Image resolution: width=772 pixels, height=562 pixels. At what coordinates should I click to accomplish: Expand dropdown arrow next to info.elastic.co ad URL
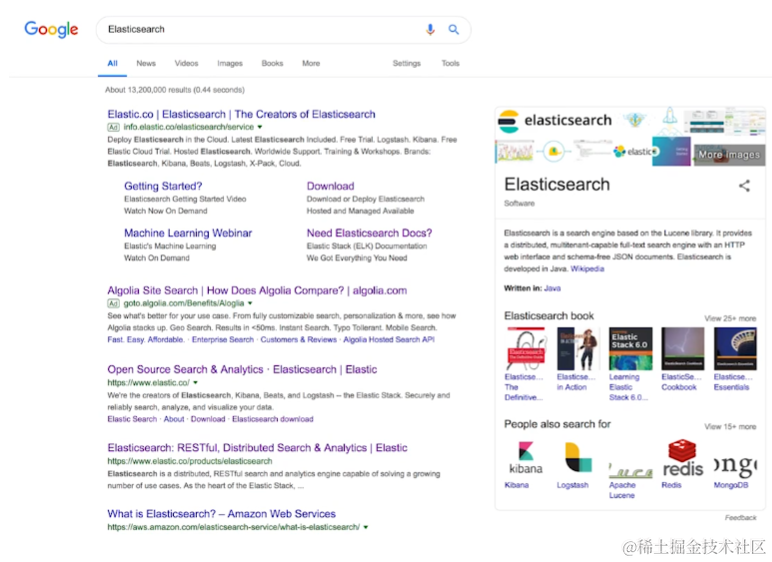(x=260, y=127)
